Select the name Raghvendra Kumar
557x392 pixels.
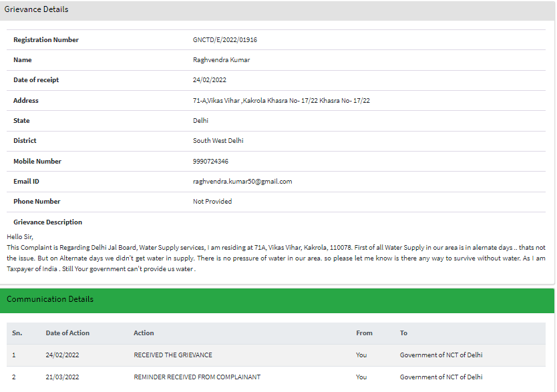coord(221,60)
